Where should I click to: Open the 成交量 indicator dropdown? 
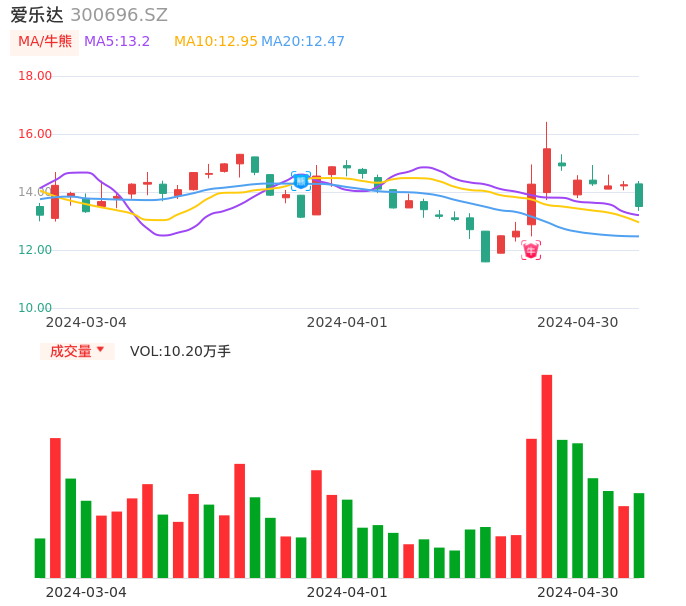click(71, 351)
